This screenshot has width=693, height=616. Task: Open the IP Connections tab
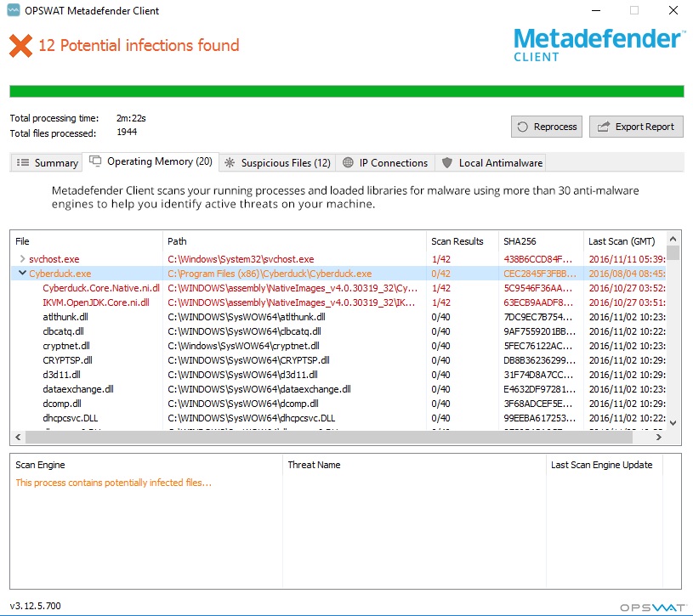[385, 163]
